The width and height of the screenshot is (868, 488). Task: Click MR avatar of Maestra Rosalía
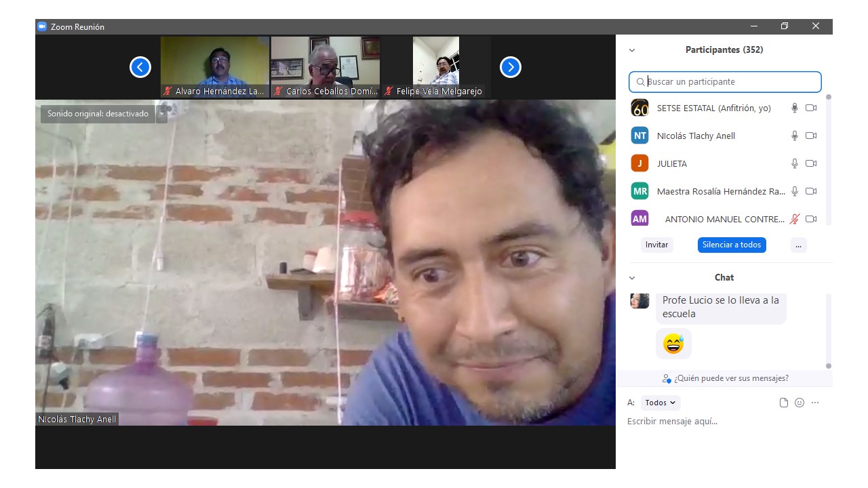click(639, 191)
